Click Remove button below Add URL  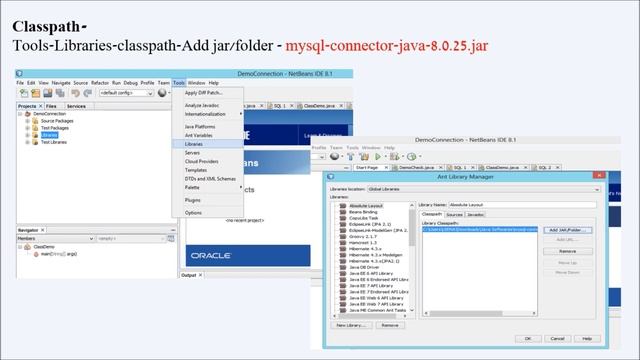click(568, 251)
